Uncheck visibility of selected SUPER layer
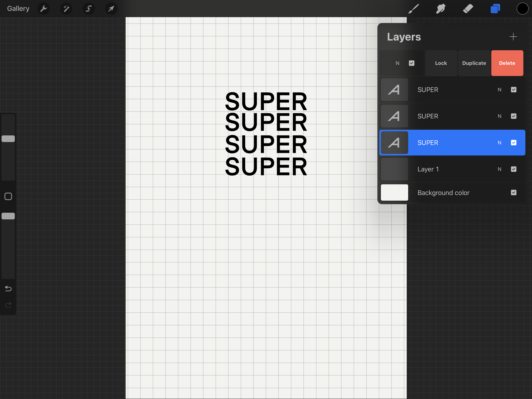Screen dimensions: 532x399 (513, 143)
